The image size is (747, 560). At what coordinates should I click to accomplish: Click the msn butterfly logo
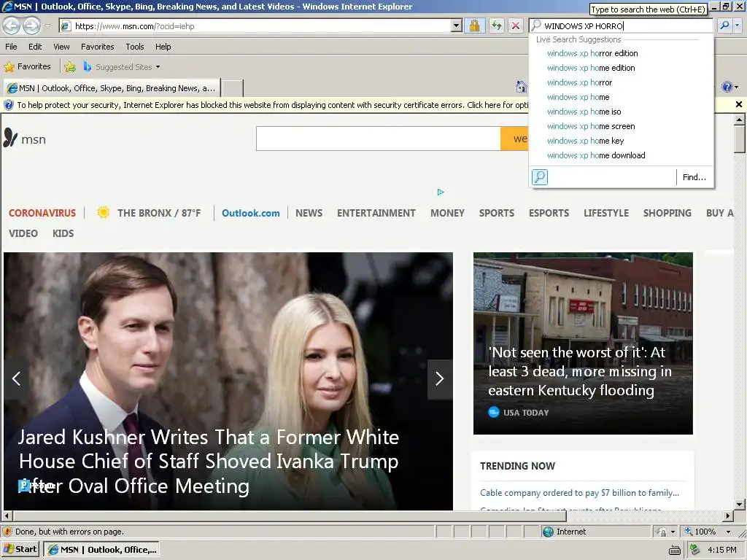10,138
